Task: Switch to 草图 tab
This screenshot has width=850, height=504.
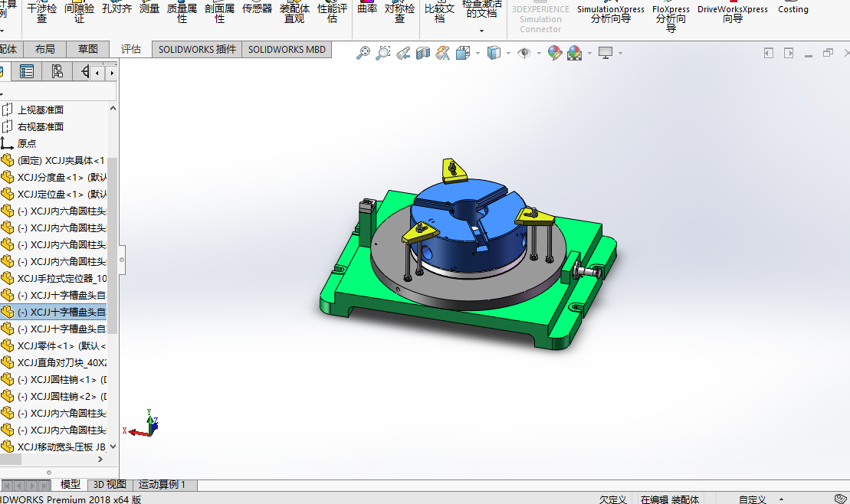Action: 88,49
